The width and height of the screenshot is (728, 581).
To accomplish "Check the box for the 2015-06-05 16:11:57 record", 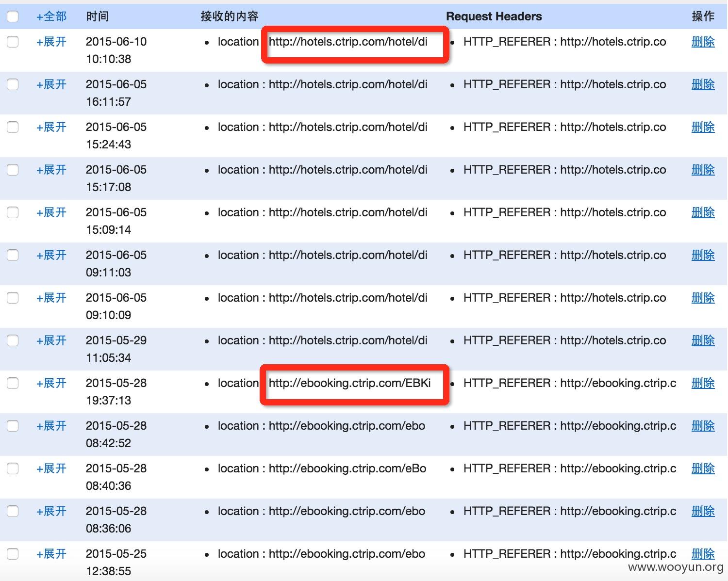I will pyautogui.click(x=13, y=84).
